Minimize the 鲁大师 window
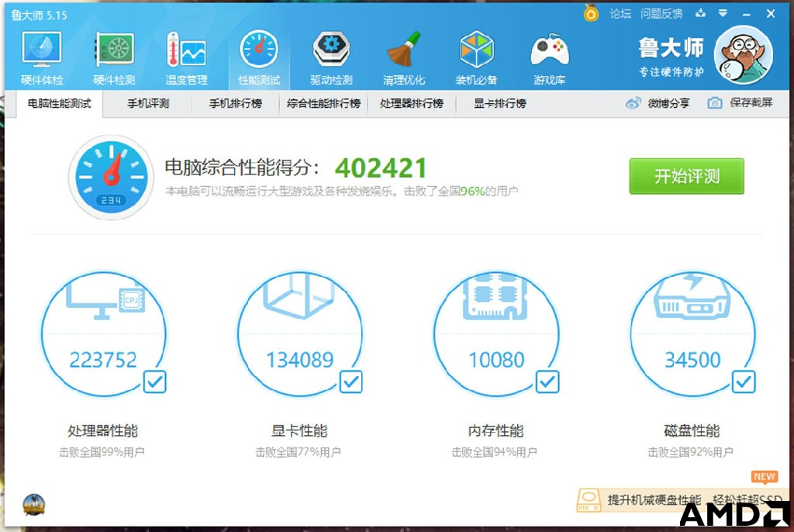 pyautogui.click(x=747, y=14)
